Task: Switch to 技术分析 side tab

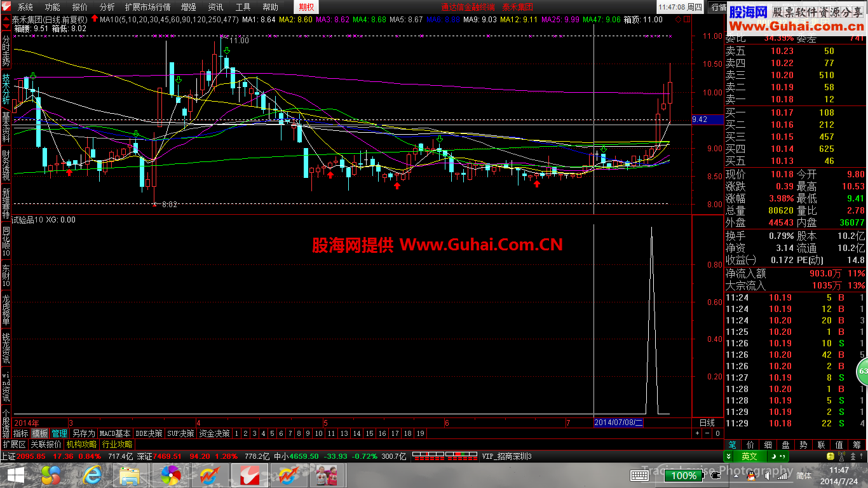Action: [6, 89]
